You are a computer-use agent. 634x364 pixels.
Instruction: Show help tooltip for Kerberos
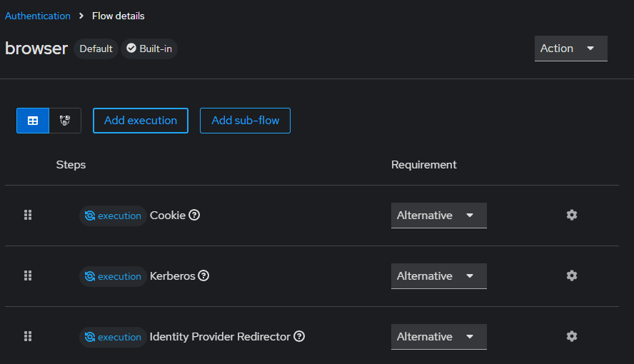click(203, 275)
